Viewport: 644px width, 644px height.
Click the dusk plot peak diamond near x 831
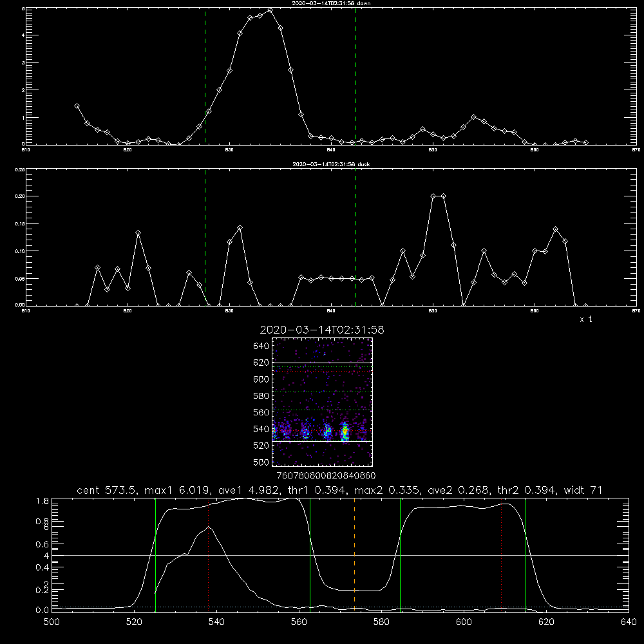[240, 227]
